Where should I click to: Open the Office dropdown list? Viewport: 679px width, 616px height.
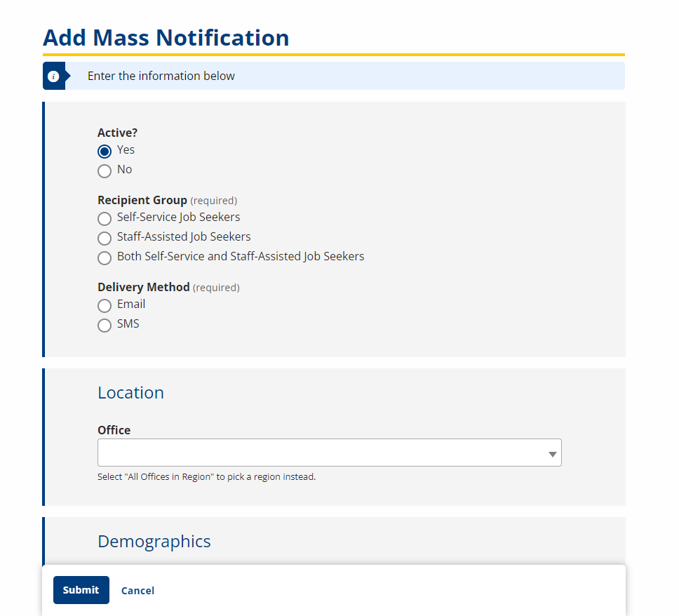click(330, 453)
